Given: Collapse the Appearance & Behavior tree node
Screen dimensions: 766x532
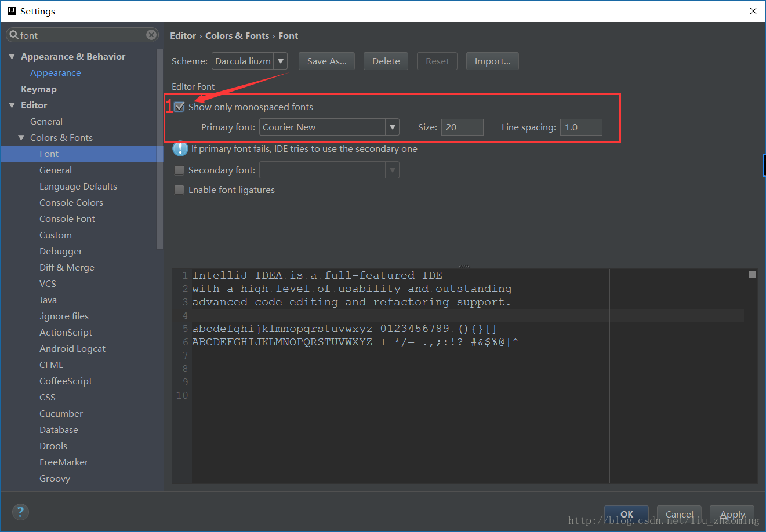Looking at the screenshot, I should 12,56.
